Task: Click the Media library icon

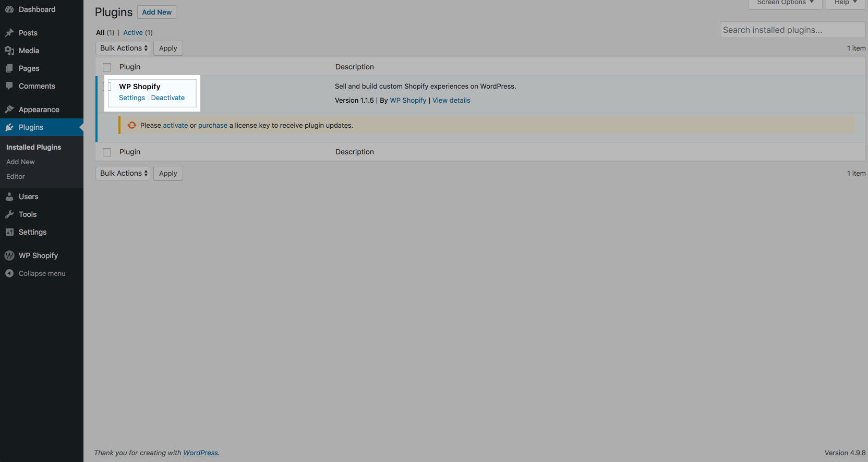Action: pyautogui.click(x=9, y=51)
